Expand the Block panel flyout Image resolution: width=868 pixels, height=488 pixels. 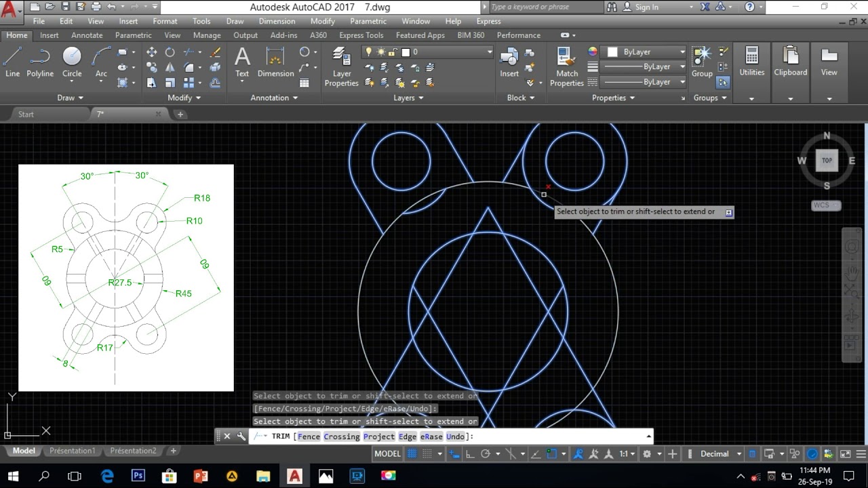tap(520, 98)
